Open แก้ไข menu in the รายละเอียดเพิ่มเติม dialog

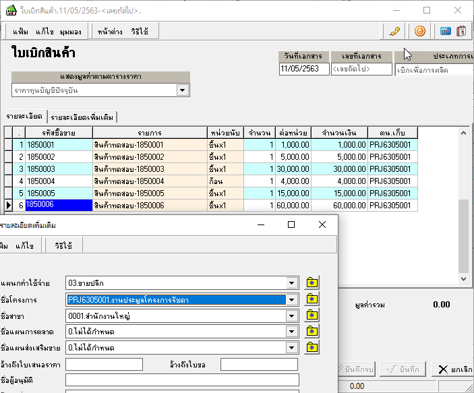tap(24, 246)
